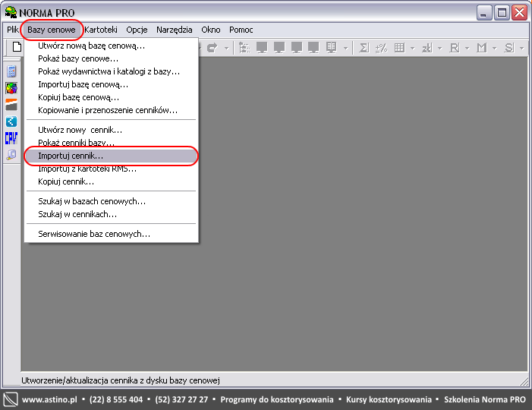The image size is (532, 410).
Task: Open the Opcje menu
Action: [x=137, y=30]
